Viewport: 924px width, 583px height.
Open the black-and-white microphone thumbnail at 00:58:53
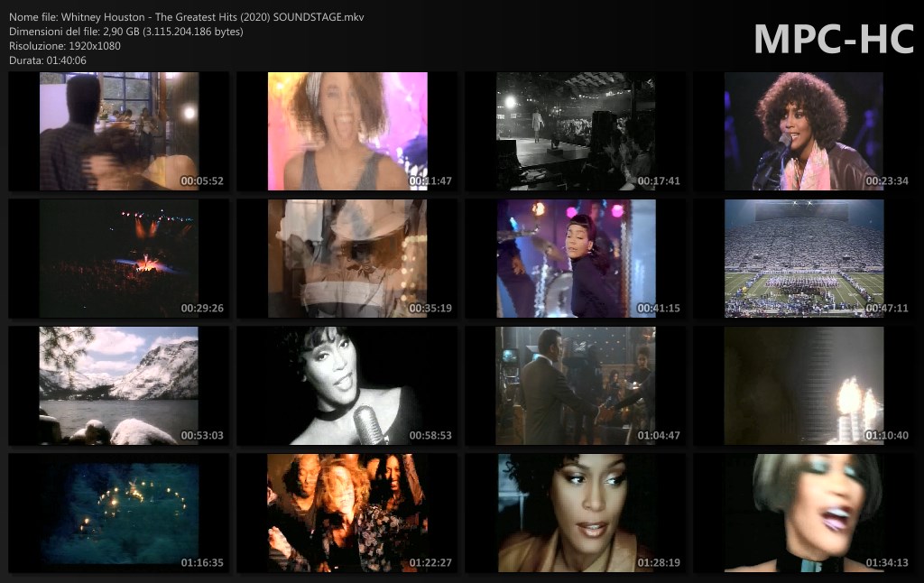point(347,385)
